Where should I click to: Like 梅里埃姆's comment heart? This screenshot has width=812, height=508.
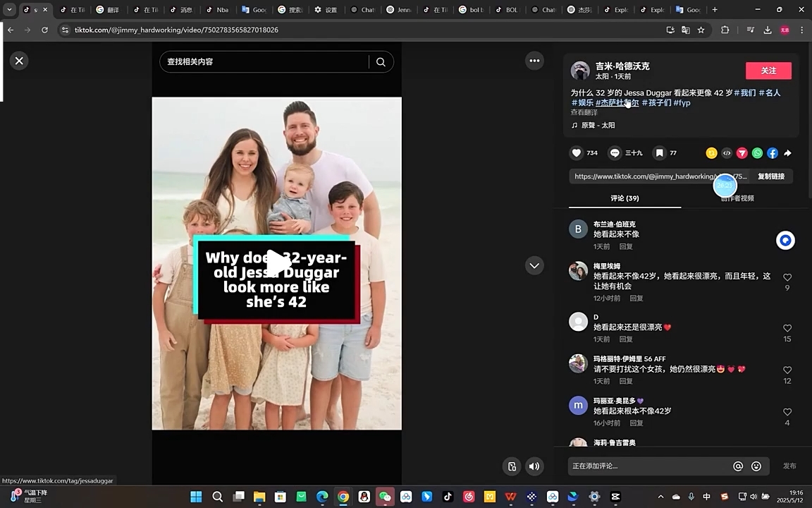pos(787,277)
